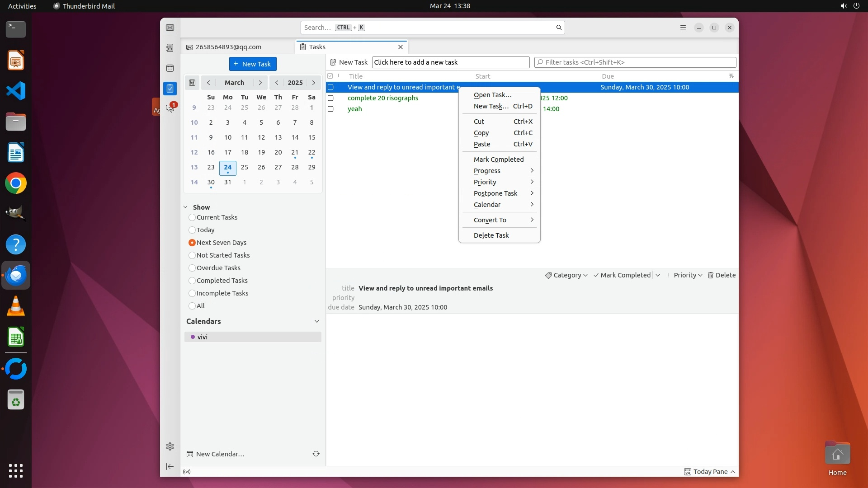Select the Overdue Tasks radio button
Image resolution: width=868 pixels, height=488 pixels.
tap(192, 268)
